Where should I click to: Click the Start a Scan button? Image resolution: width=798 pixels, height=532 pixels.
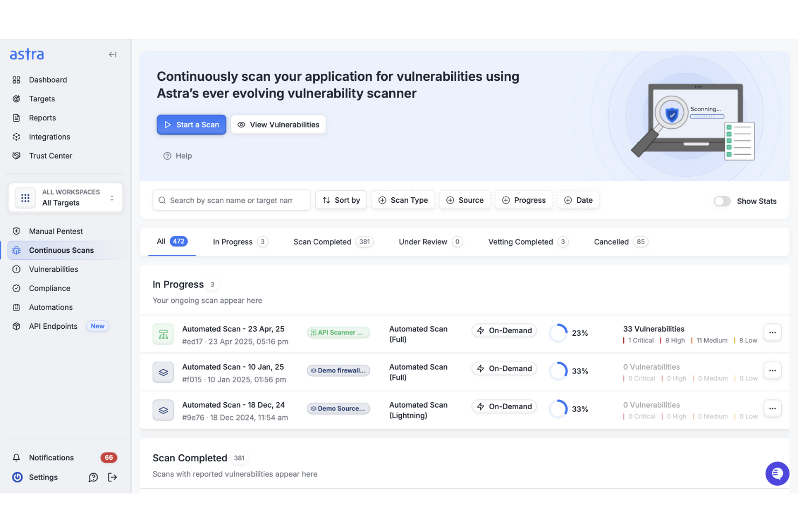[191, 125]
